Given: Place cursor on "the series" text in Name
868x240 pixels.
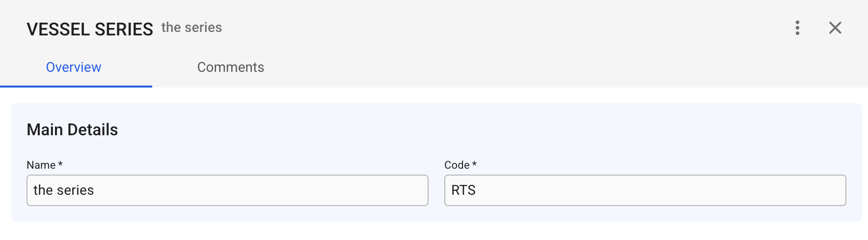Looking at the screenshot, I should coord(63,190).
